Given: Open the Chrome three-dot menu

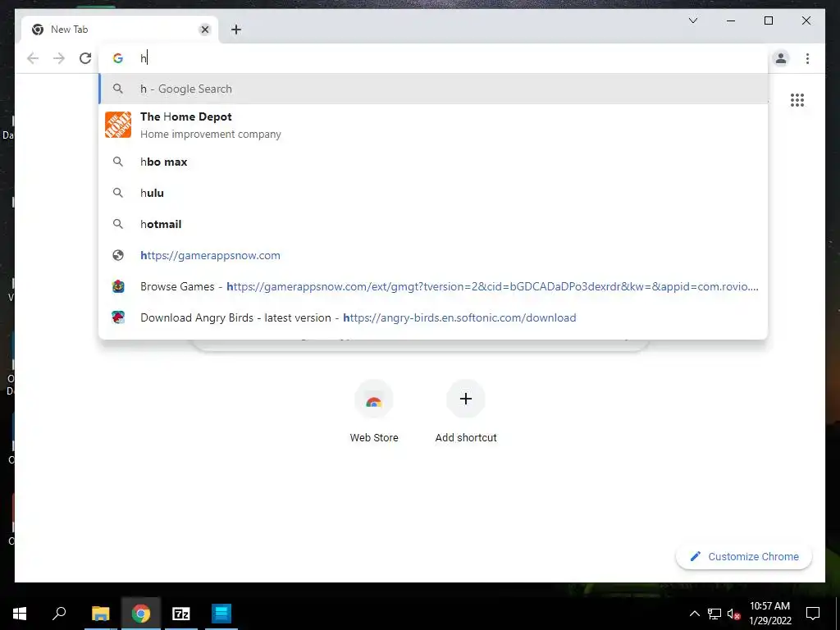Looking at the screenshot, I should pyautogui.click(x=807, y=58).
